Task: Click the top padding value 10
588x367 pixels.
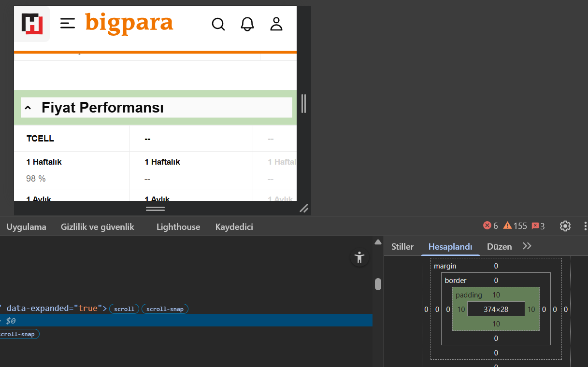Action: pyautogui.click(x=496, y=295)
